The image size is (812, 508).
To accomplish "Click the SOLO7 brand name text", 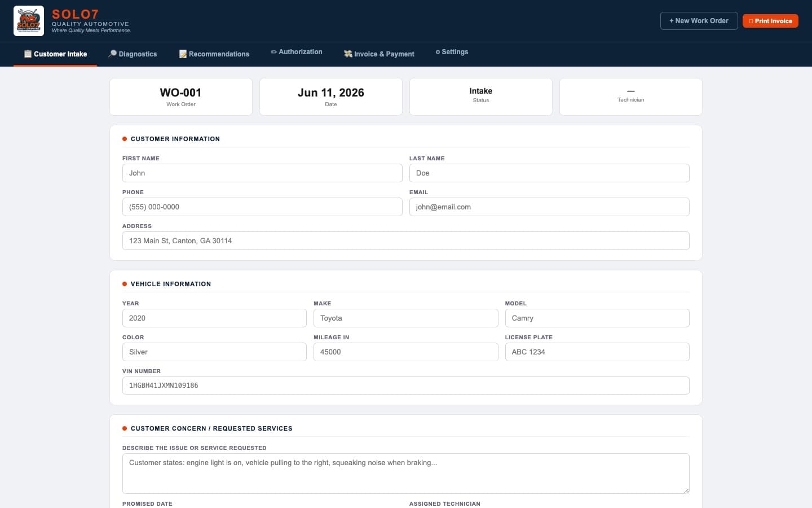I will coord(75,14).
